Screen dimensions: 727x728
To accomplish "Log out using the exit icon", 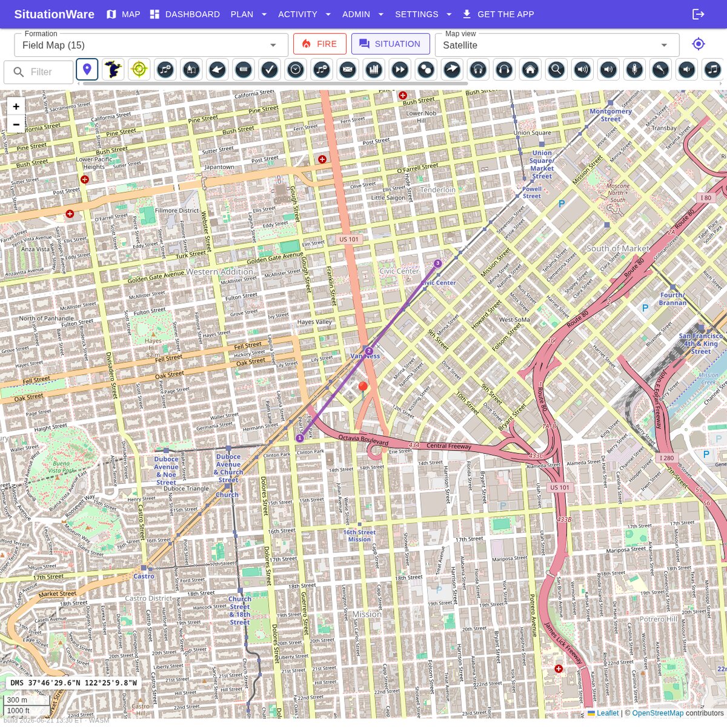I will 698,14.
